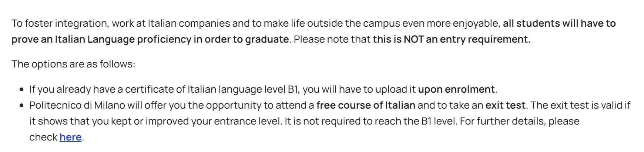
Task: Click the word 'check' before the link
Action: pyautogui.click(x=43, y=137)
